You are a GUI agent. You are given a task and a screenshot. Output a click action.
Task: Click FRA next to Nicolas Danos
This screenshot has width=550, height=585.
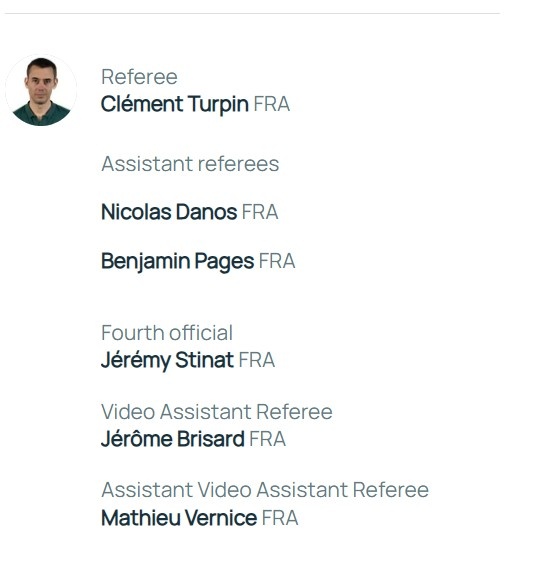[x=260, y=212]
